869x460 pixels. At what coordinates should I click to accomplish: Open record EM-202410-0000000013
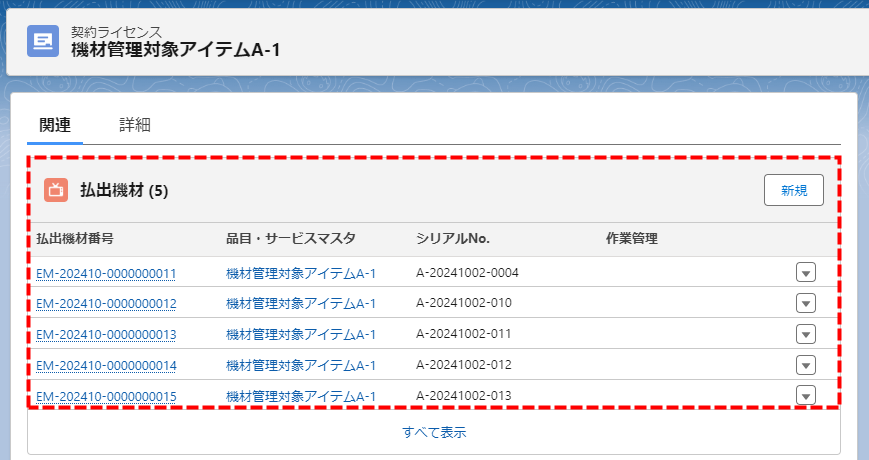tap(106, 334)
